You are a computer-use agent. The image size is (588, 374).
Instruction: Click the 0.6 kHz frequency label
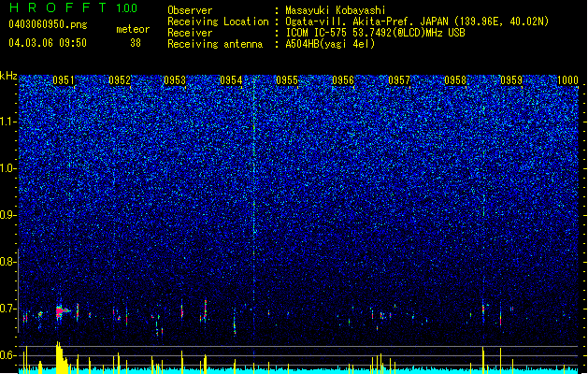click(x=7, y=355)
